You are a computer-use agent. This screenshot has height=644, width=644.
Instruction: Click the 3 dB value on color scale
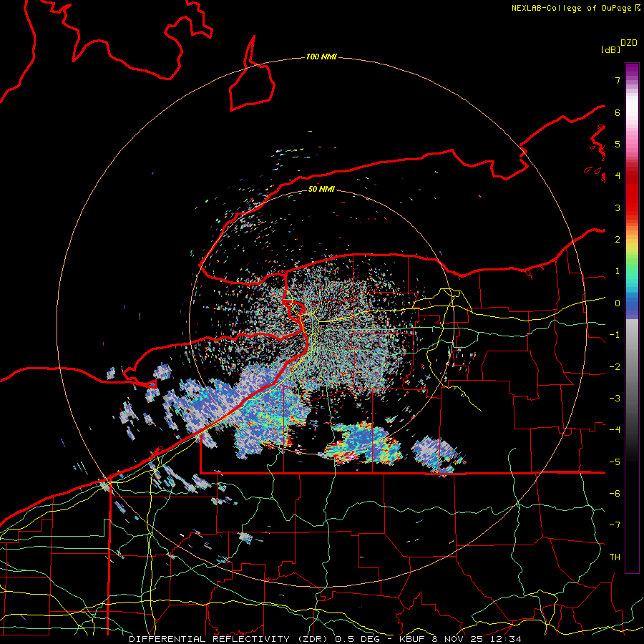tap(618, 208)
